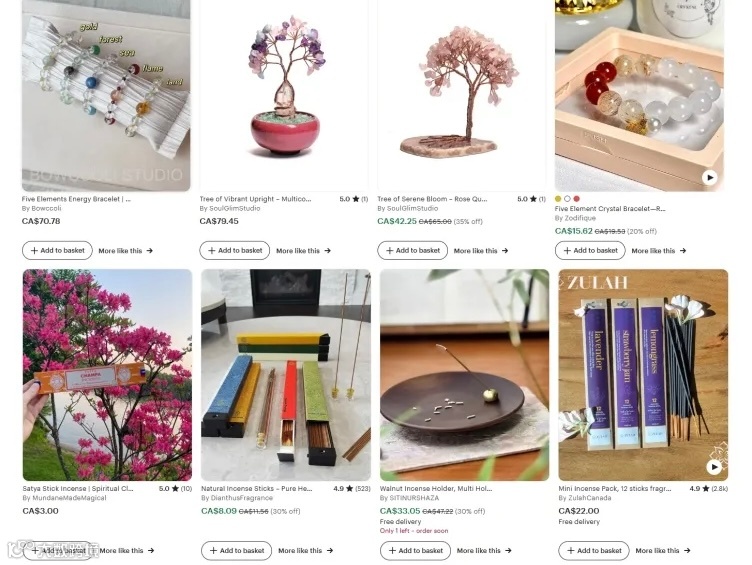The width and height of the screenshot is (752, 565).
Task: Open the Walnut Incense Holder listing title
Action: [436, 489]
